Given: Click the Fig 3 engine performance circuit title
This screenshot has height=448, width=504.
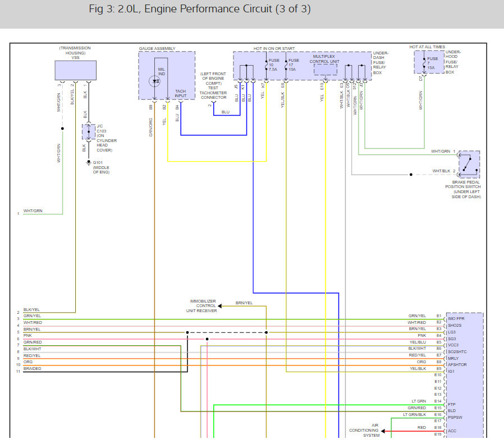Looking at the screenshot, I should [x=200, y=10].
